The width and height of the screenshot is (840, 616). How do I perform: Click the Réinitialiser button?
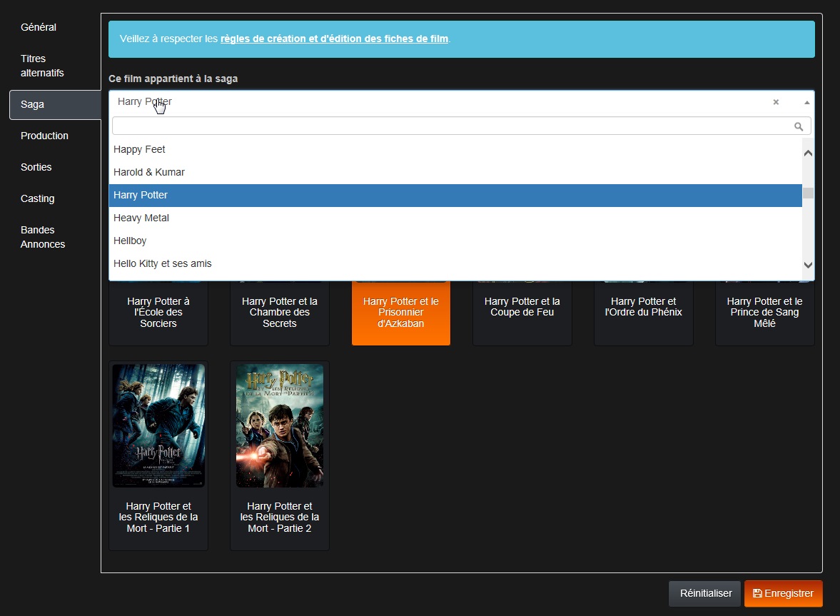pos(705,593)
